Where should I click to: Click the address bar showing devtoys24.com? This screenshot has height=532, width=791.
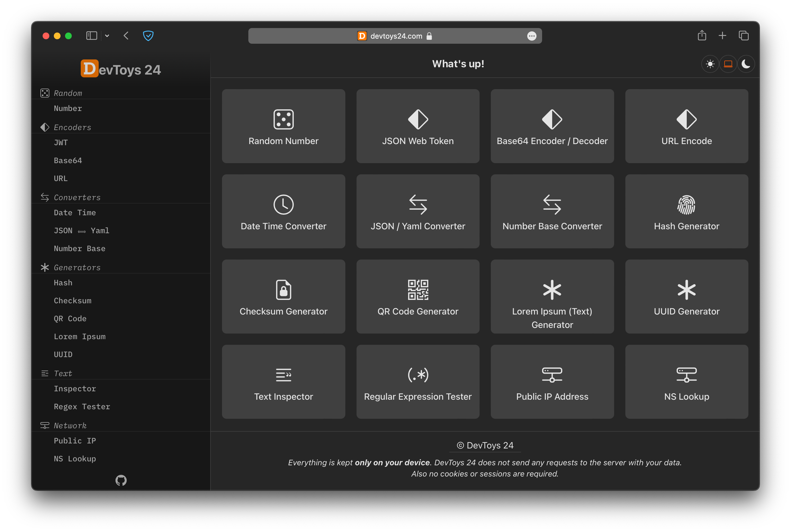coord(395,36)
